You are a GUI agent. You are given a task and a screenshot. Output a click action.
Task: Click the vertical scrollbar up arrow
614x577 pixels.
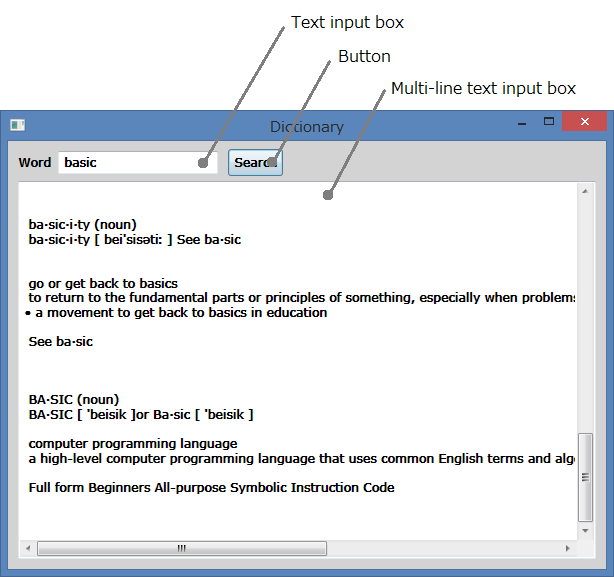[x=585, y=191]
